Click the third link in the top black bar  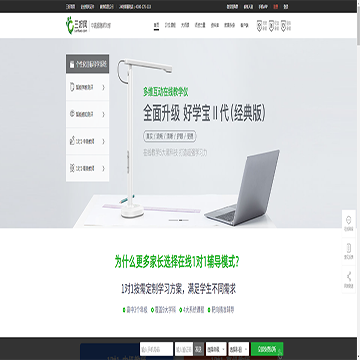click(107, 7)
